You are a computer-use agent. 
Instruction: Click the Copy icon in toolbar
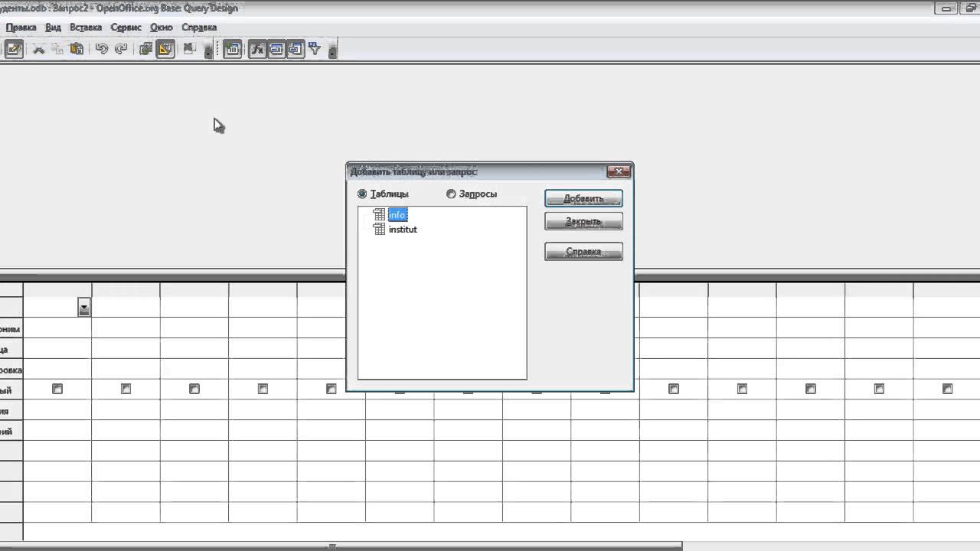coord(57,49)
